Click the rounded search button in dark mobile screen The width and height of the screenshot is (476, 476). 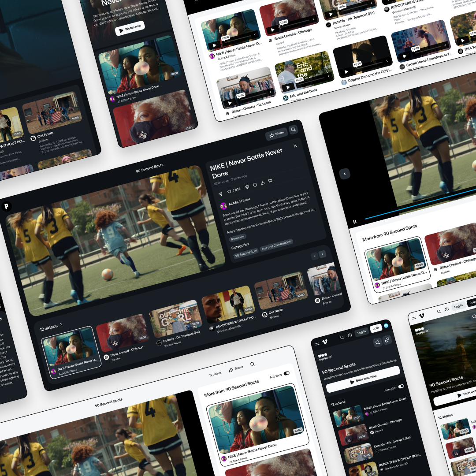(378, 342)
